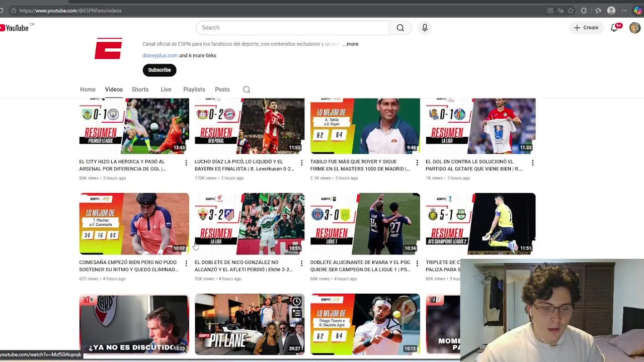The height and width of the screenshot is (362, 644).
Task: Open Comesaña Empezó Bien video title
Action: [129, 266]
